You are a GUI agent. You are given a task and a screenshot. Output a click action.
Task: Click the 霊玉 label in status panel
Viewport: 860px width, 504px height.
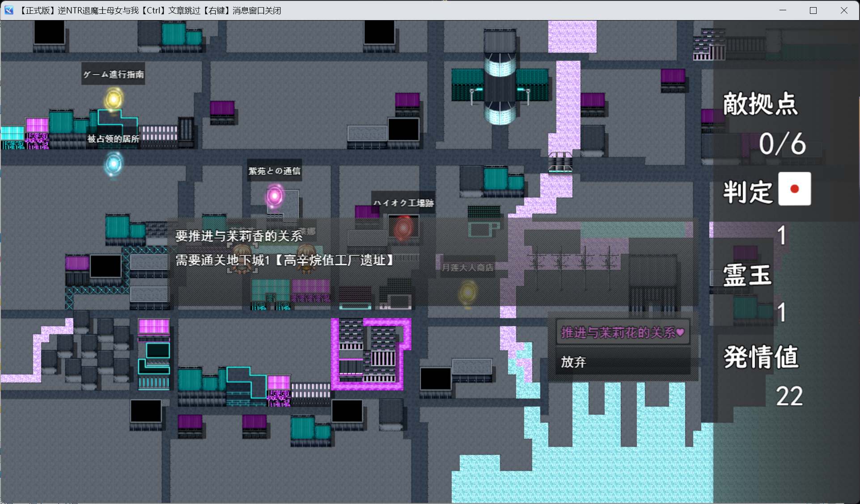747,275
